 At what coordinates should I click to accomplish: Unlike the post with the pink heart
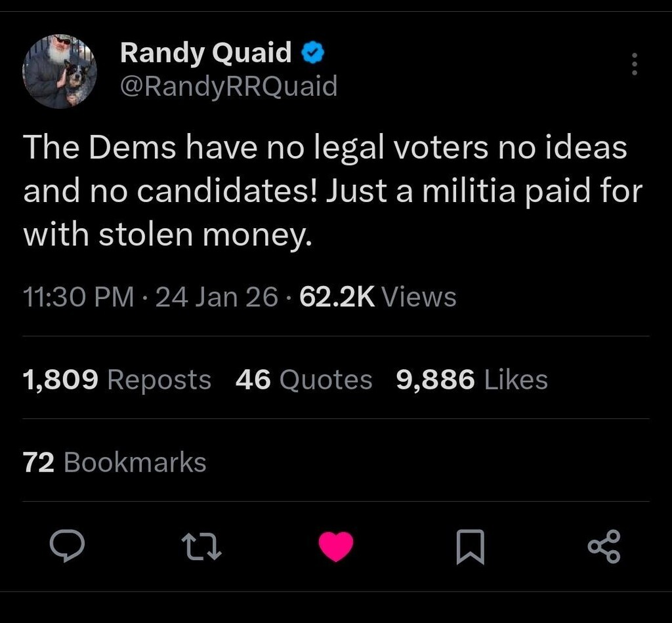(336, 547)
